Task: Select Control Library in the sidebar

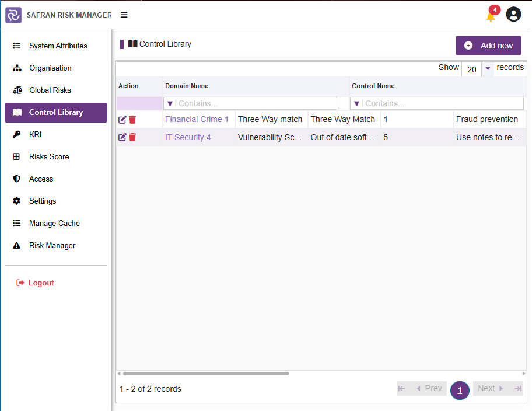Action: [56, 113]
